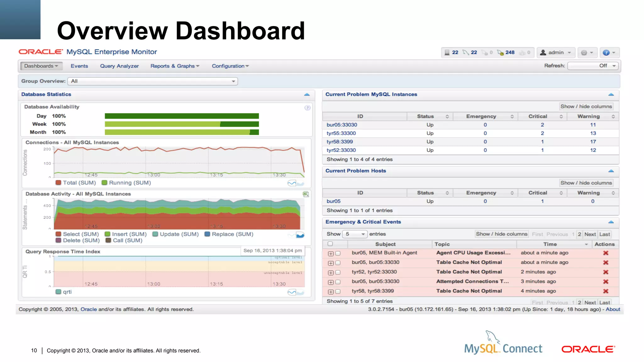This screenshot has height=362, width=644.
Task: Click the Oracle link in copyright footer
Action: pyautogui.click(x=89, y=310)
